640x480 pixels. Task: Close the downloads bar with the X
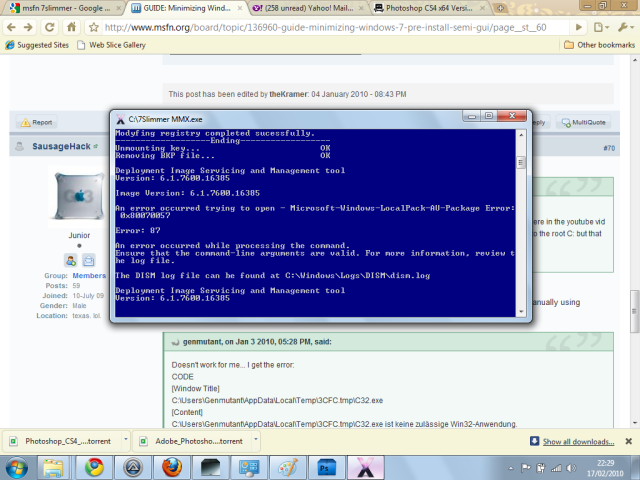(x=629, y=441)
